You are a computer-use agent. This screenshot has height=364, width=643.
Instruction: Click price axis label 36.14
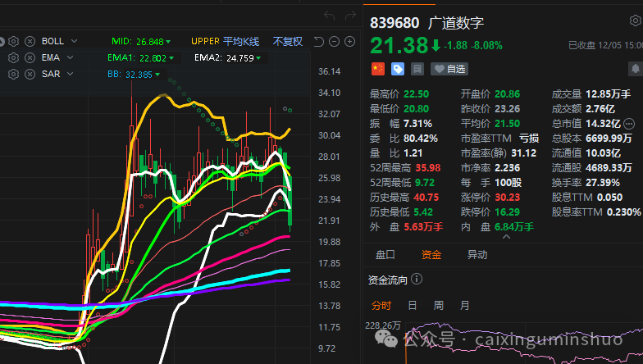click(x=330, y=71)
